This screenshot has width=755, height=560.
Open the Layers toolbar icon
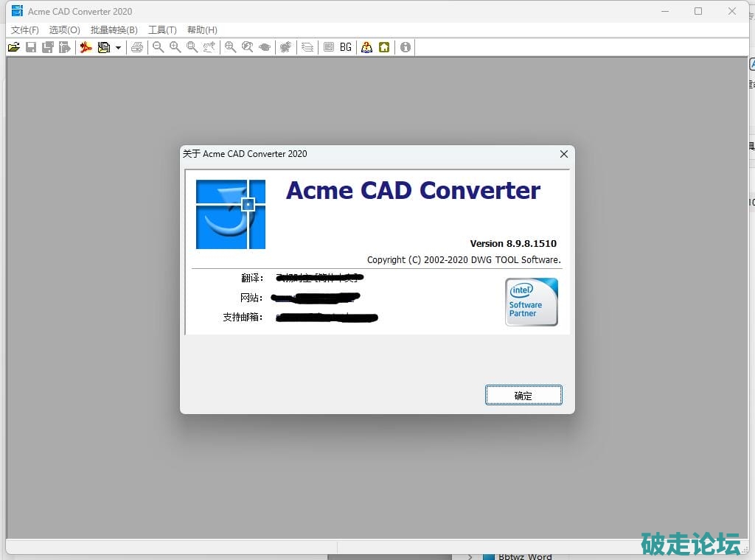pyautogui.click(x=307, y=47)
